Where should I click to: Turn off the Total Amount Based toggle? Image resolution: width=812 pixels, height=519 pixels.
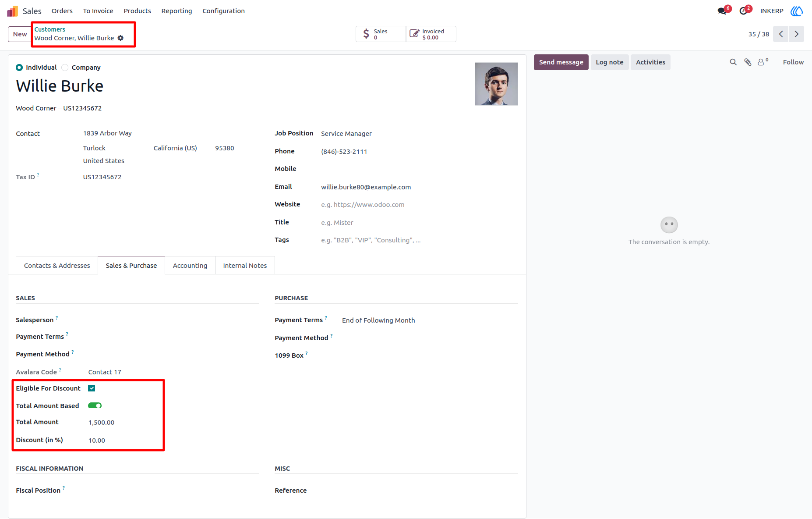[95, 405]
